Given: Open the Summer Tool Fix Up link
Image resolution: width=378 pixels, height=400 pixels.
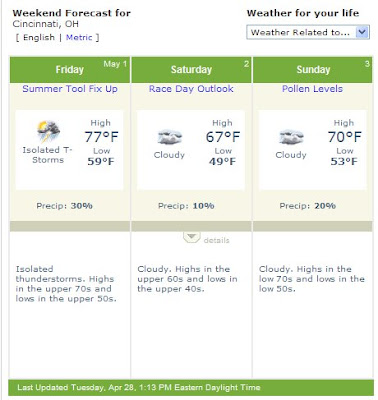Looking at the screenshot, I should [x=70, y=89].
